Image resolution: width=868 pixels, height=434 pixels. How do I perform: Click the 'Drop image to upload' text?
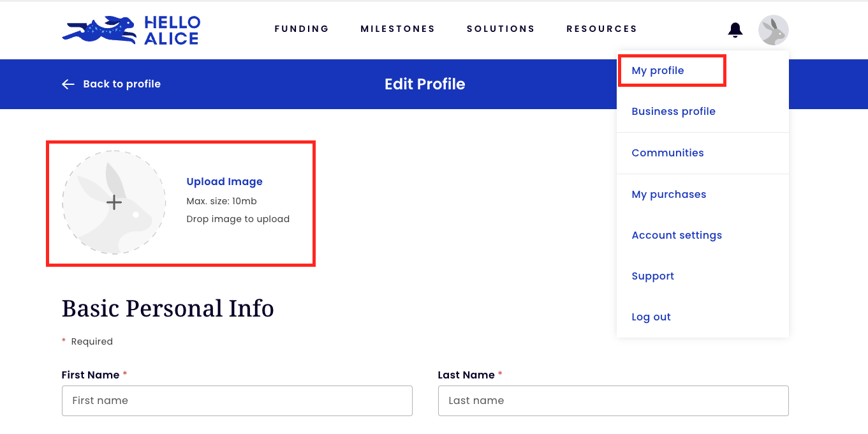point(238,219)
